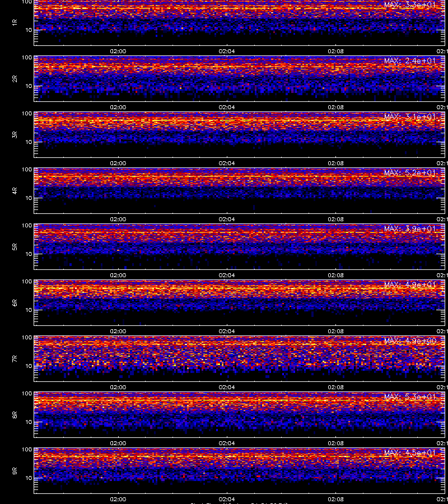Viewport: 448px width, 504px height.
Task: Click the 02:00 tick label below panel 1R
Action: pos(118,51)
